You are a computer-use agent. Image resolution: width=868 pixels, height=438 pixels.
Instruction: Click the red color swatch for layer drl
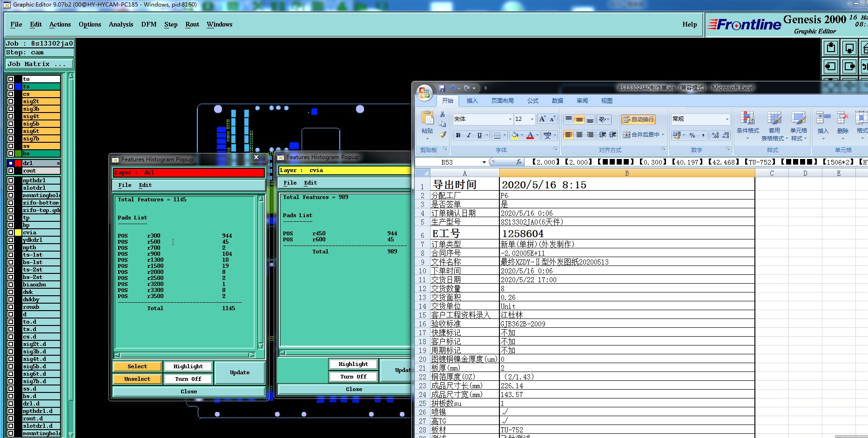point(18,163)
